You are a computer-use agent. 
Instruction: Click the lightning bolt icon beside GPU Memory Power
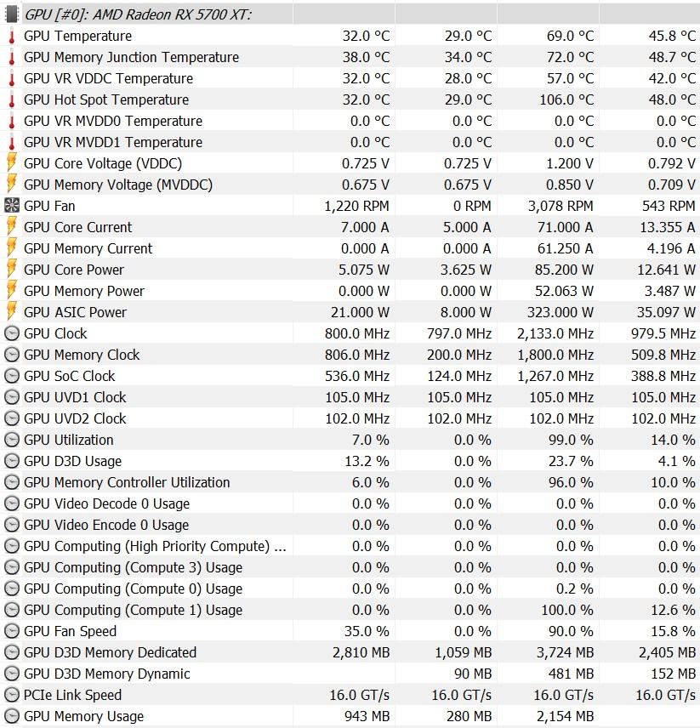[x=12, y=291]
